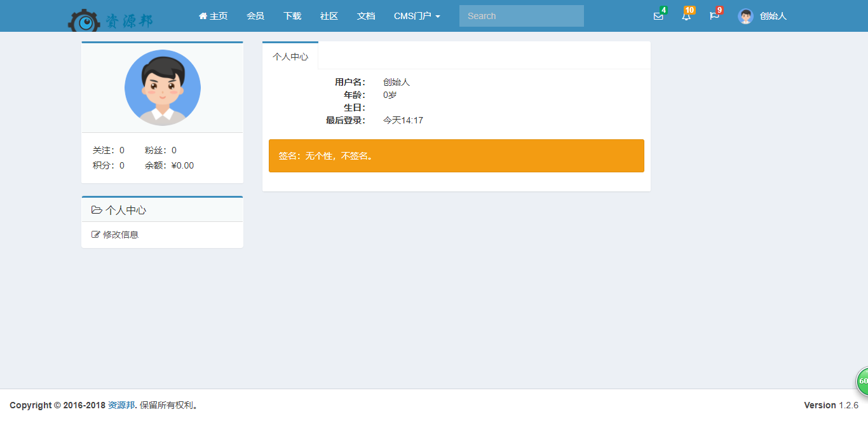
Task: Click the green circular badge at right edge
Action: pyautogui.click(x=862, y=381)
